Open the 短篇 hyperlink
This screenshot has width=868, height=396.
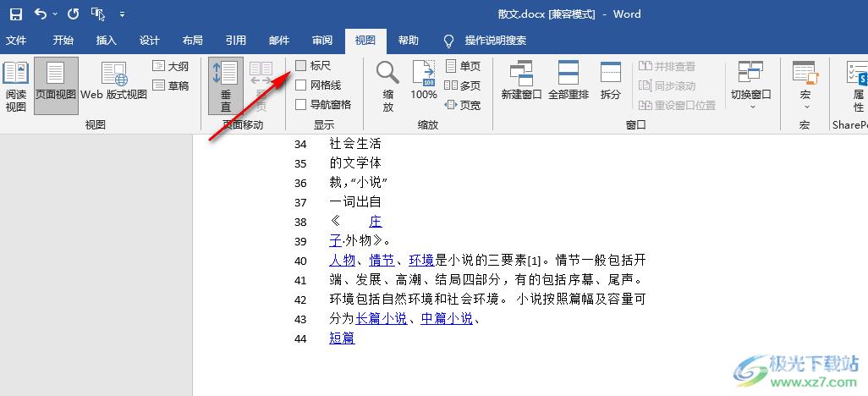click(342, 338)
